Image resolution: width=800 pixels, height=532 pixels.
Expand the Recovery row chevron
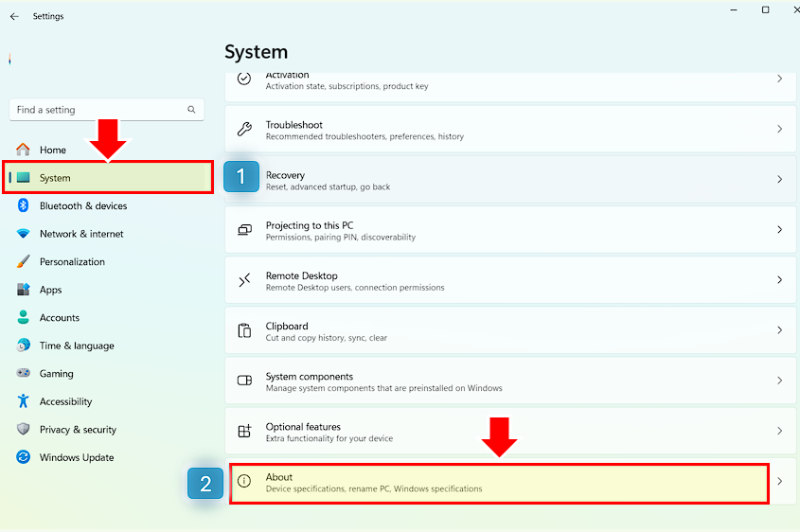tap(779, 179)
